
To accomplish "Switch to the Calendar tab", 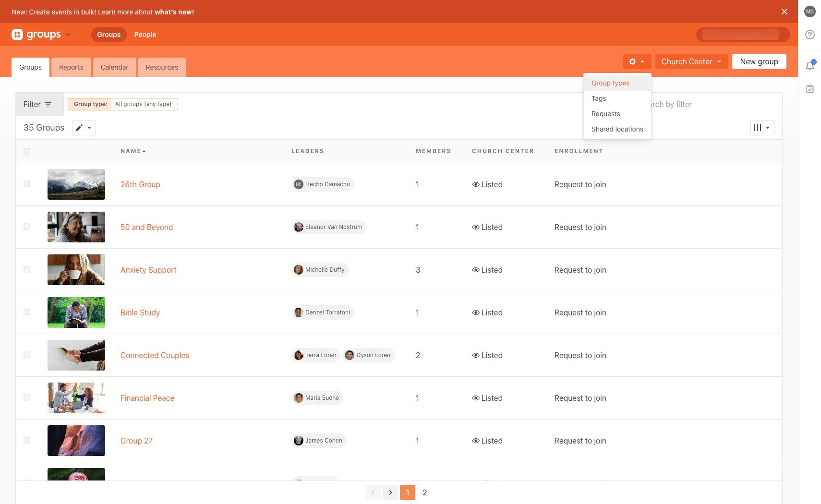I will tap(115, 67).
